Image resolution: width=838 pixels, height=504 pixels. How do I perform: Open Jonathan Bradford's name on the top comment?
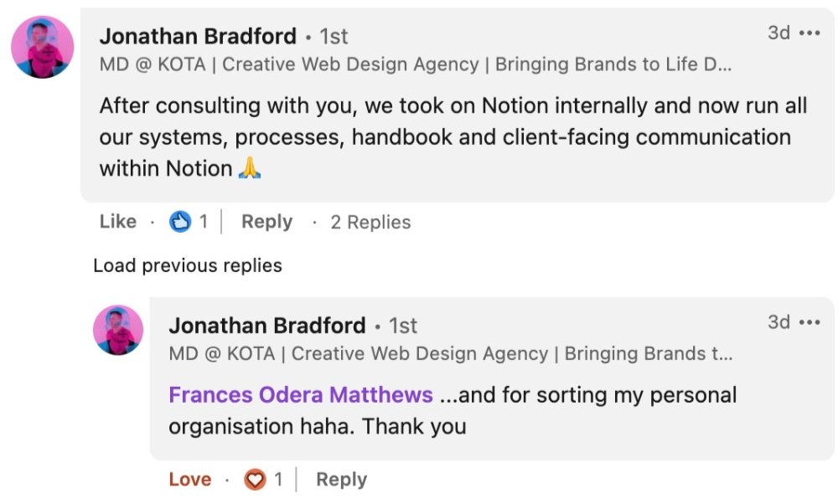pos(198,36)
